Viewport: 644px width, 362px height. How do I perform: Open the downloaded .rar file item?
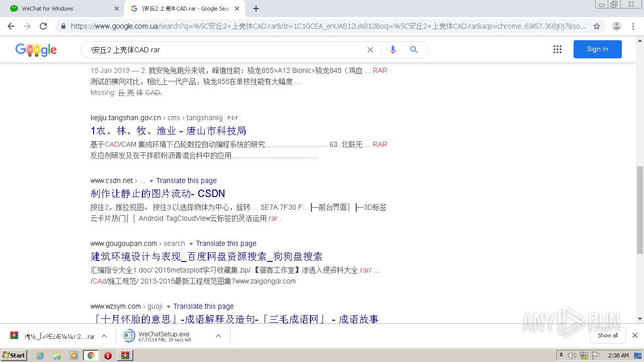[x=53, y=336]
